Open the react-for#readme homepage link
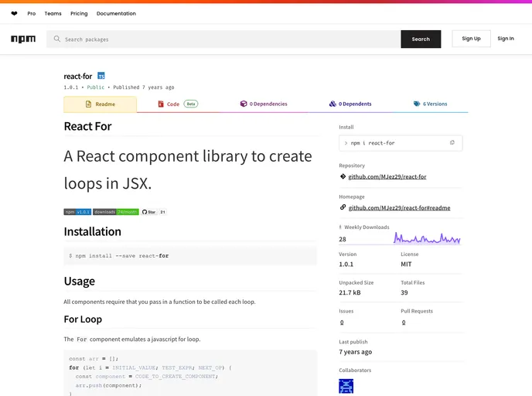This screenshot has width=532, height=396. coord(399,208)
